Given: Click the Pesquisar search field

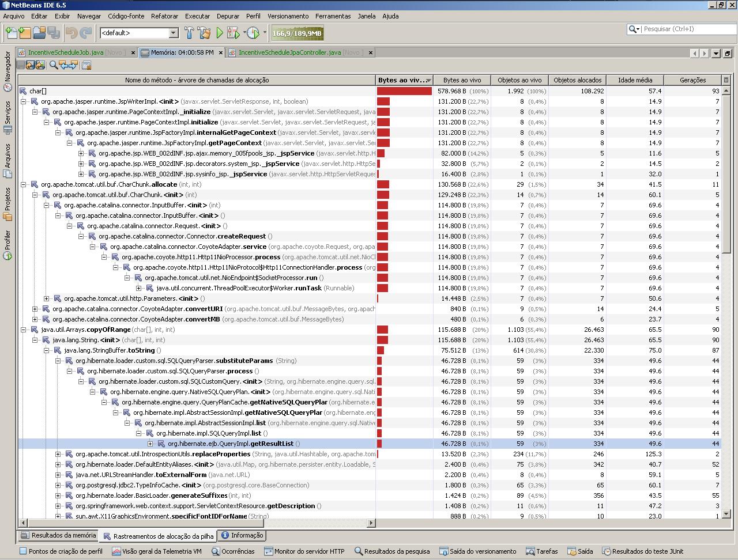Looking at the screenshot, I should pyautogui.click(x=686, y=29).
